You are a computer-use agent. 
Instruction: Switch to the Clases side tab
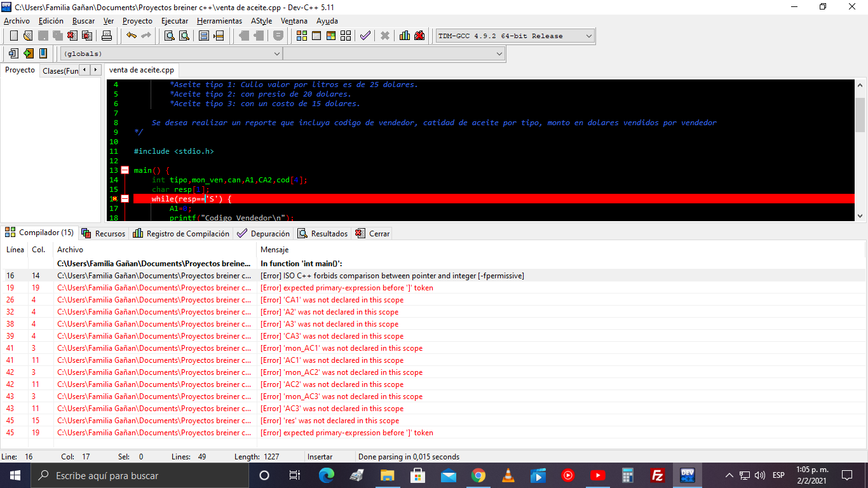click(60, 71)
